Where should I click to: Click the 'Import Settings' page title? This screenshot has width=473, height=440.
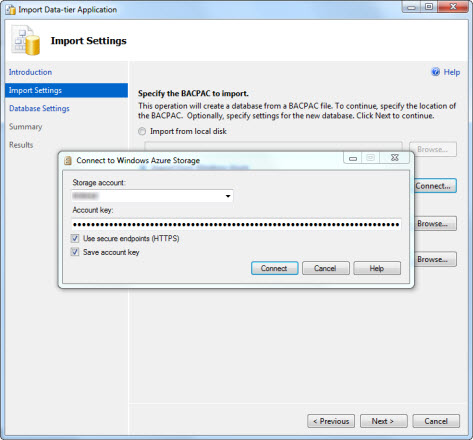pos(89,41)
